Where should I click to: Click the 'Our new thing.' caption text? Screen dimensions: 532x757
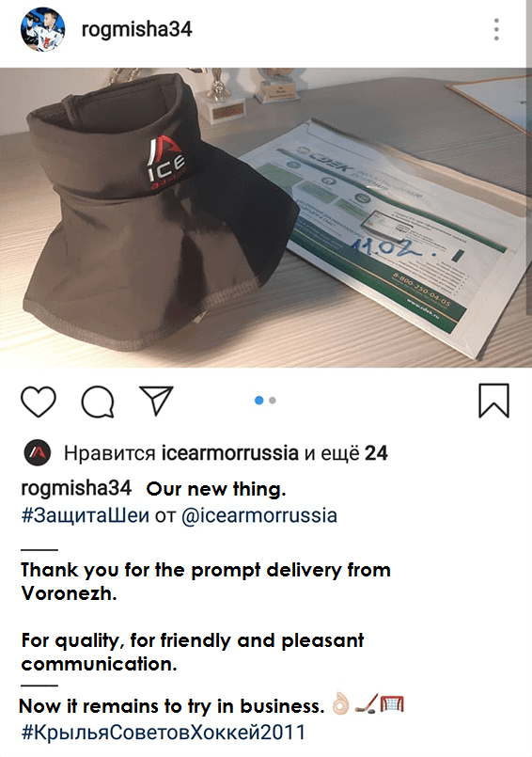pyautogui.click(x=216, y=489)
